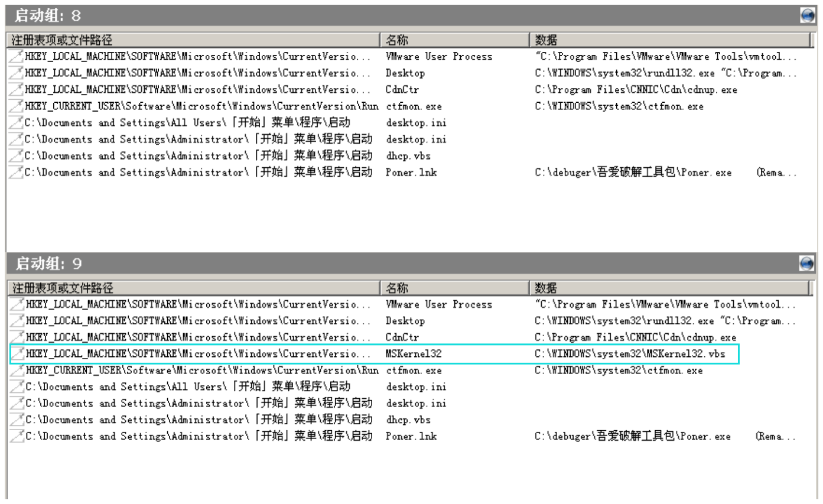
Task: Click the entry icon of the Poner.lnk row in group 9
Action: [17, 437]
